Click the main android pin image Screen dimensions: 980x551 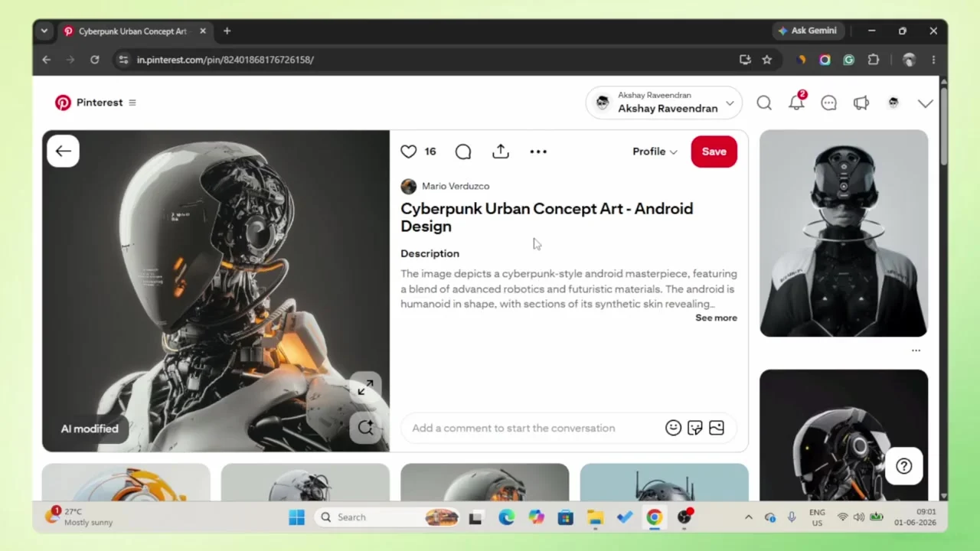[216, 291]
